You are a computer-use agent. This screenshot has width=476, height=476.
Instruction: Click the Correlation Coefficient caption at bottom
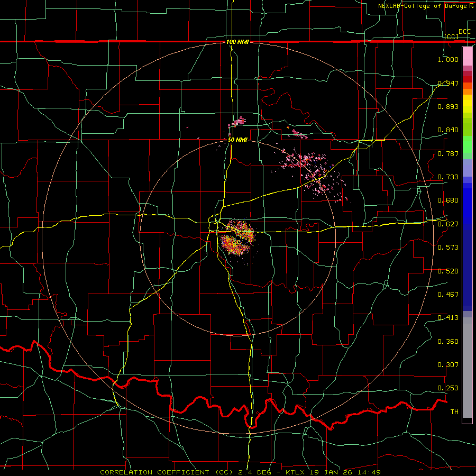click(240, 472)
